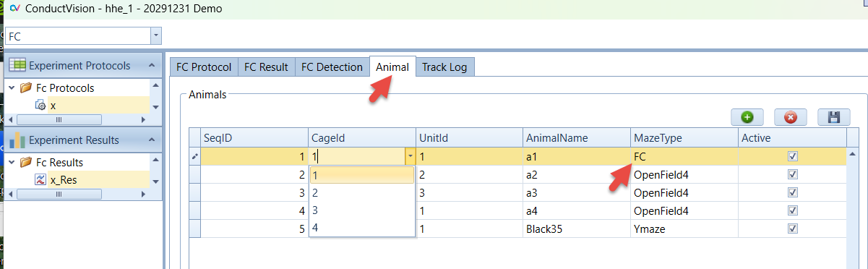Image resolution: width=868 pixels, height=269 pixels.
Task: Click the SeqID cell 5
Action: 254,229
